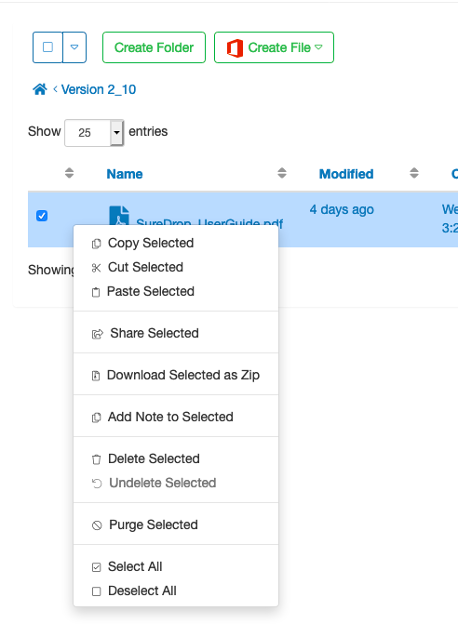Sort using arrows right of Modified column
Viewport: 458px width, 624px height.
click(x=414, y=173)
